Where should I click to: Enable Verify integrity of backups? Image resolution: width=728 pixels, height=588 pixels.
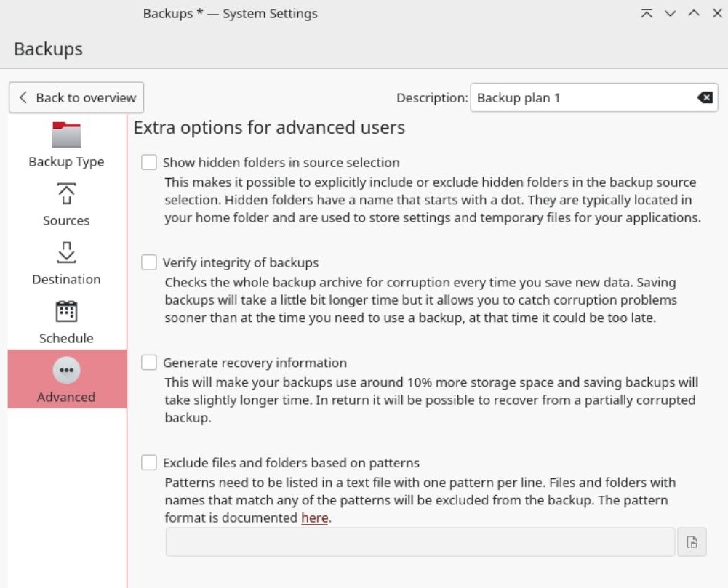coord(149,262)
